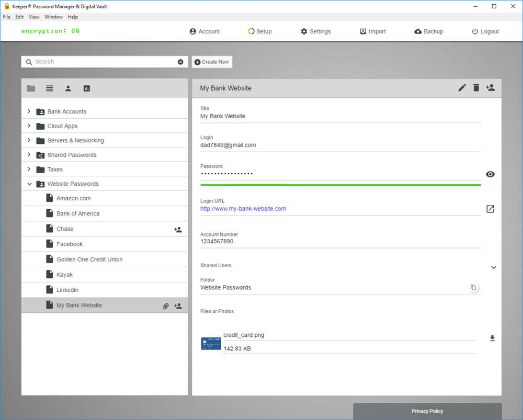Viewport: 523px width, 420px height.
Task: Click the share icon on Chase row
Action: click(178, 230)
